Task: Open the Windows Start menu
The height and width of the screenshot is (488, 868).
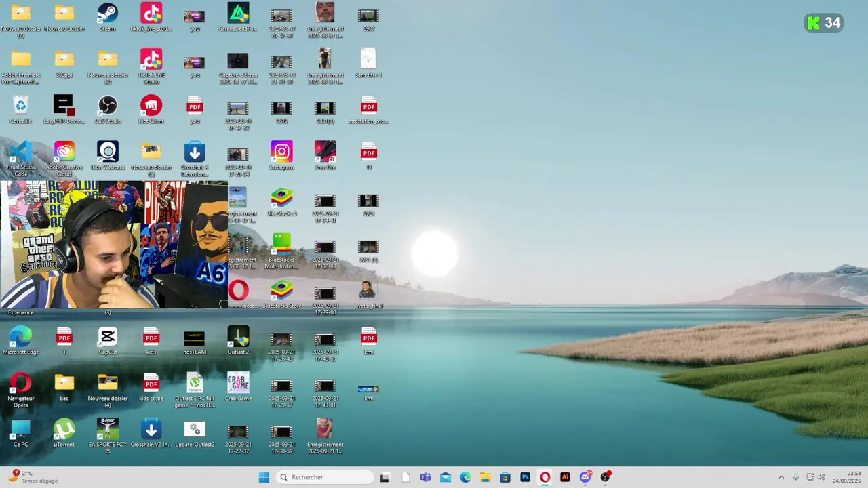Action: pos(264,477)
